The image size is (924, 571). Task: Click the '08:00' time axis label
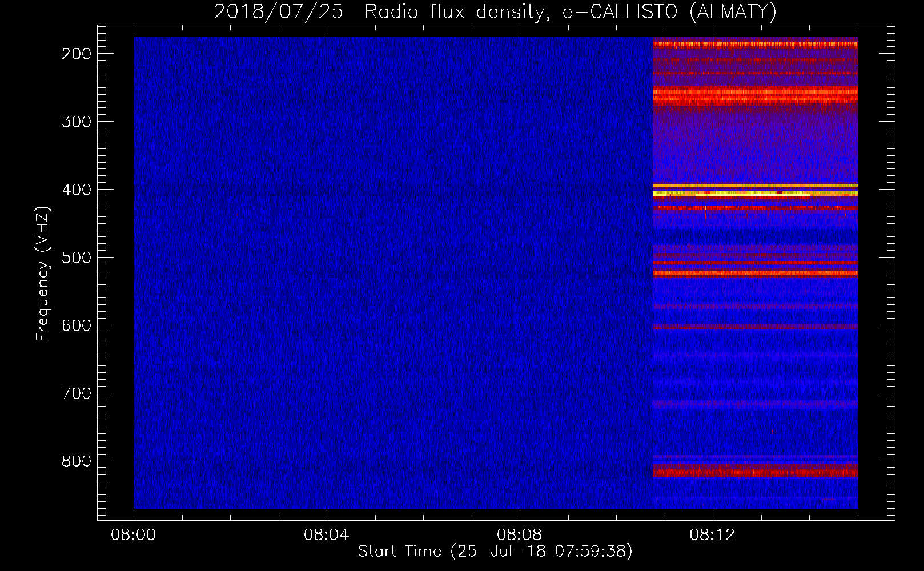click(x=133, y=535)
